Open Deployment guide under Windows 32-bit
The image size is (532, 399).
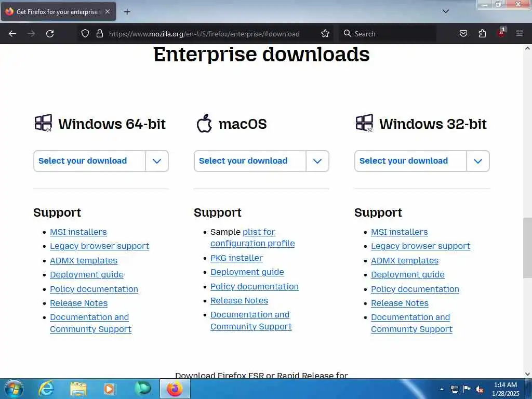point(407,274)
